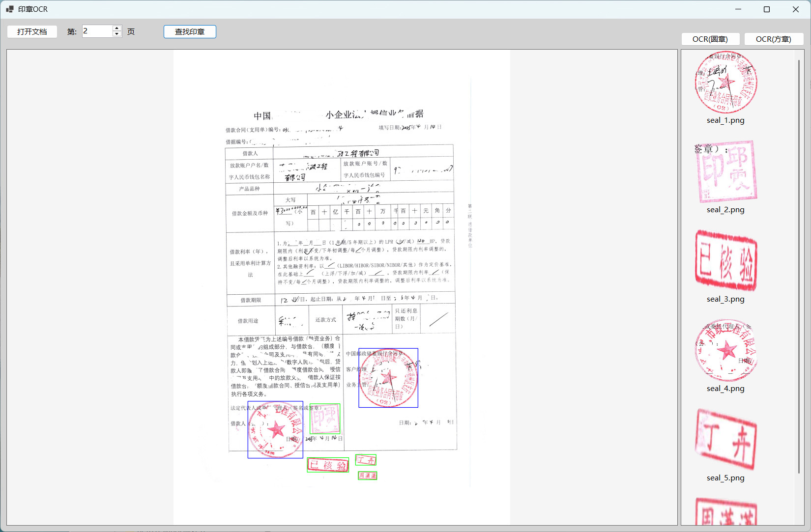811x532 pixels.
Task: Click the seal_2.png file name label
Action: [x=725, y=210]
